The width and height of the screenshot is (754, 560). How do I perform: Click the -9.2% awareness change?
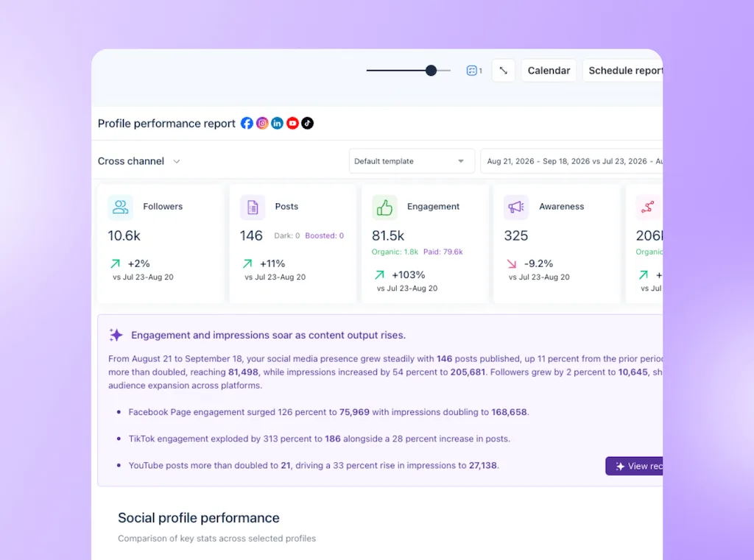(x=538, y=263)
